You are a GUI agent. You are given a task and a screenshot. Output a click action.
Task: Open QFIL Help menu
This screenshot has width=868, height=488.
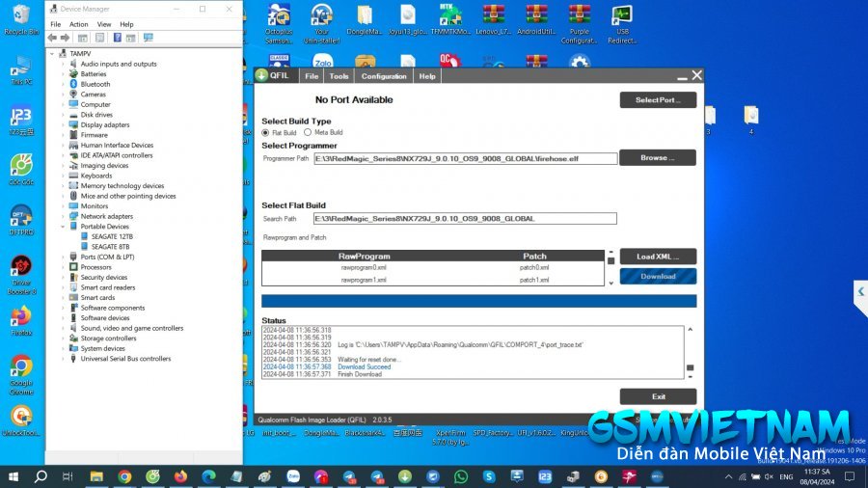[x=427, y=76]
